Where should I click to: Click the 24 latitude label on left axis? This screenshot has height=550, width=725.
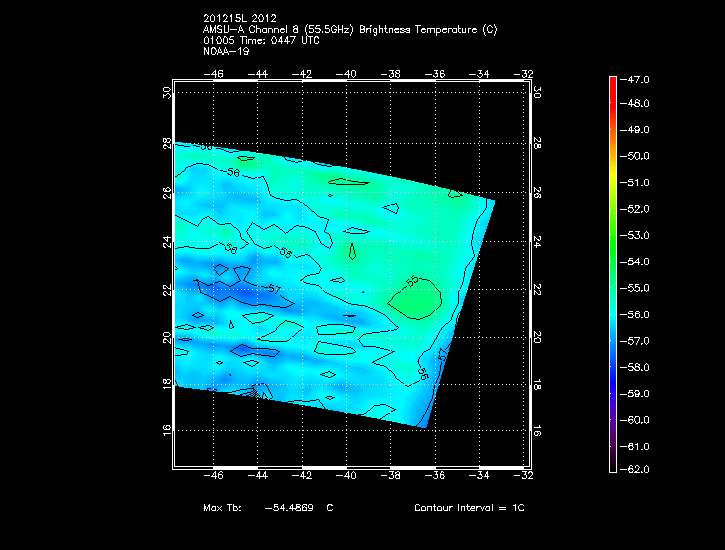[x=166, y=242]
